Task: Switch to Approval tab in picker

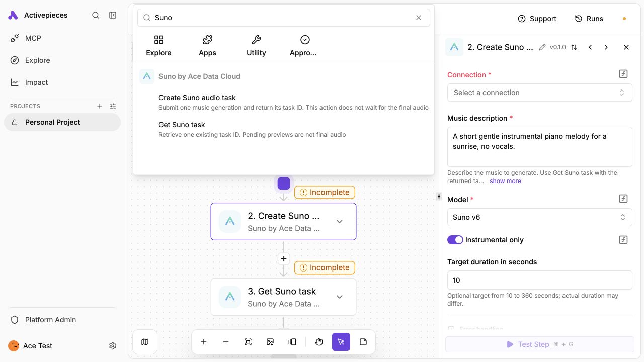Action: (303, 46)
